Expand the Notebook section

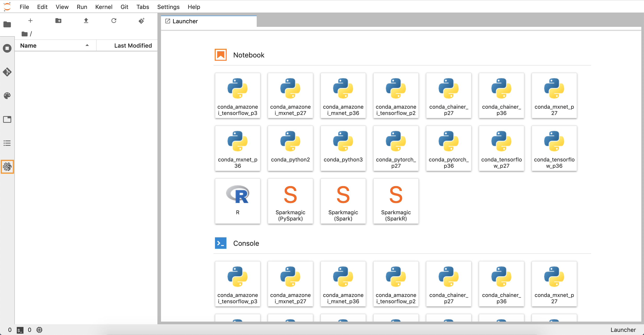(x=249, y=55)
